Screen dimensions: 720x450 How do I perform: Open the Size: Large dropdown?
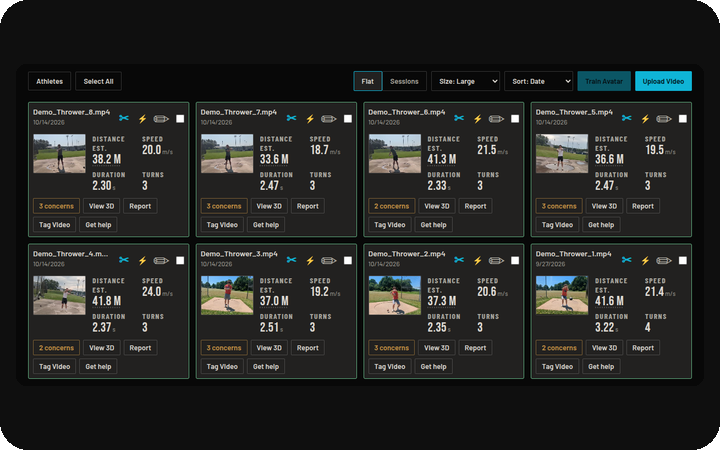click(465, 81)
